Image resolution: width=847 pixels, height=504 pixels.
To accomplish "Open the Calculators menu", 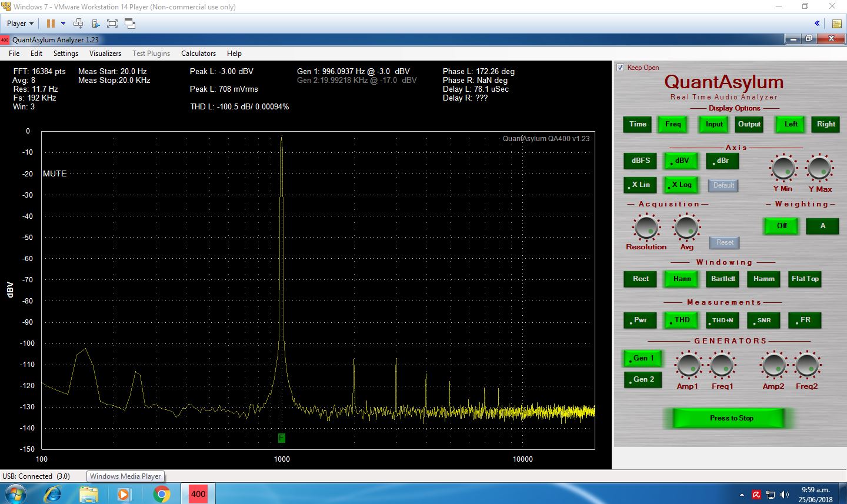I will click(198, 54).
